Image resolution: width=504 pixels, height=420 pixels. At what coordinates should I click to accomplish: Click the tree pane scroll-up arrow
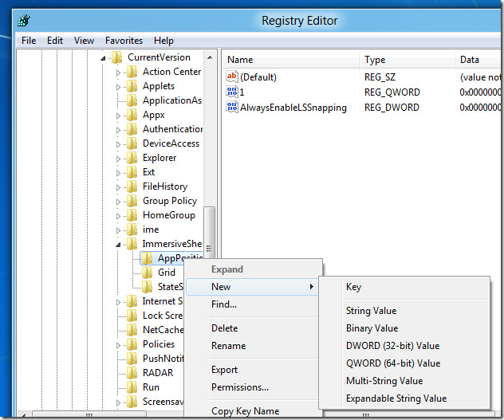(210, 57)
